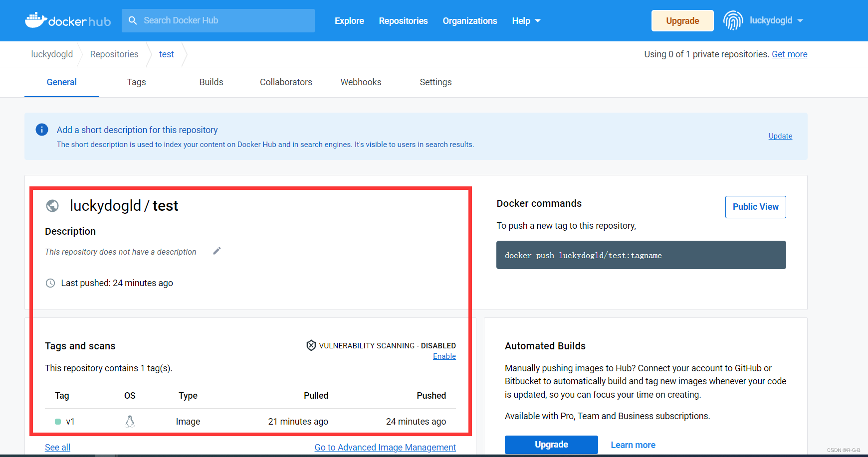Image resolution: width=868 pixels, height=457 pixels.
Task: Expand the Help dropdown menu
Action: click(526, 21)
